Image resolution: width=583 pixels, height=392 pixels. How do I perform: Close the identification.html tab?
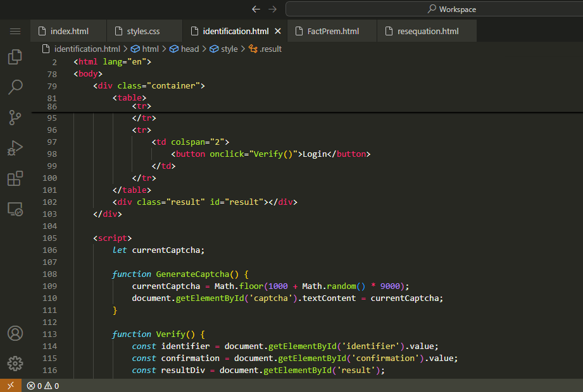[277, 31]
